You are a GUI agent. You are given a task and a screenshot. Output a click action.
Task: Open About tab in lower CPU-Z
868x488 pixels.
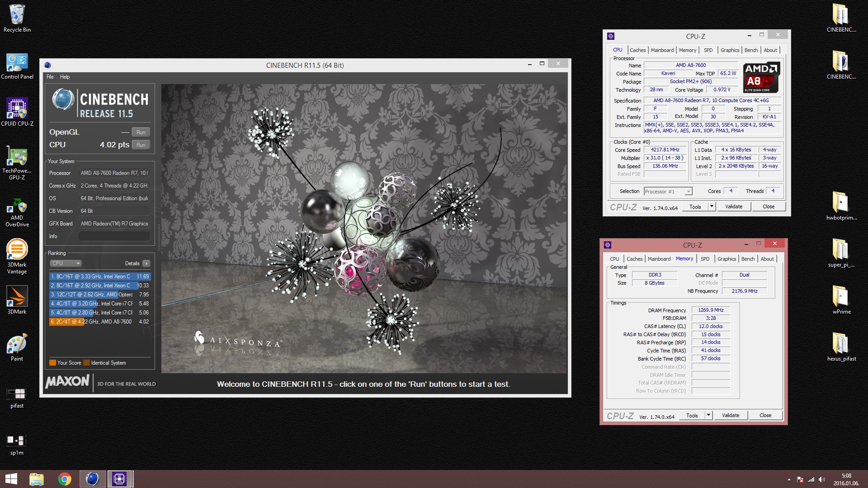[x=767, y=259]
